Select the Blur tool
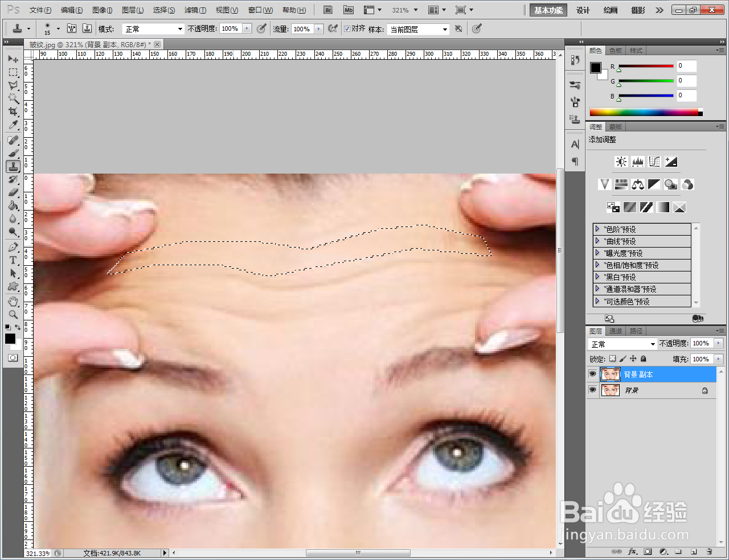The image size is (729, 560). [x=13, y=219]
